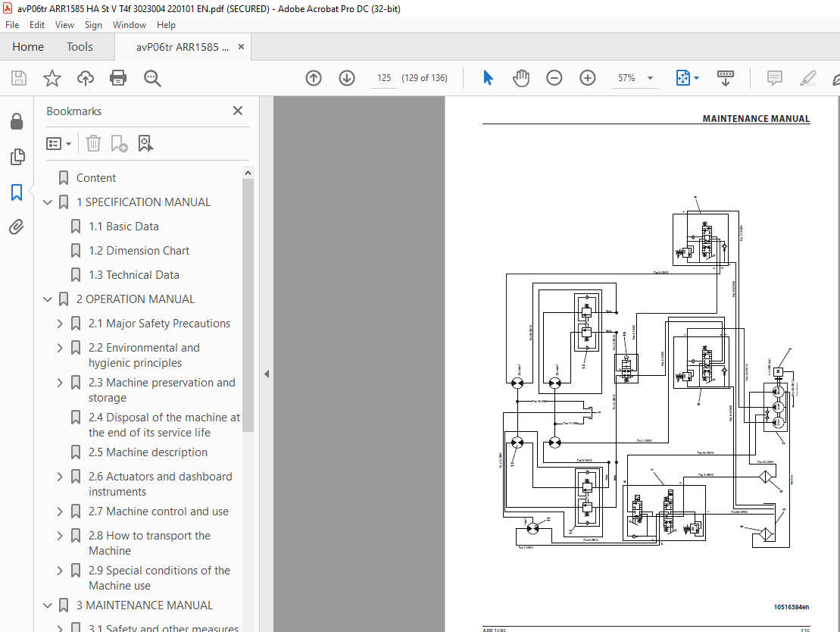Screen dimensions: 840x632
Task: Expand 2.7 Machine control and use
Action: click(x=60, y=512)
